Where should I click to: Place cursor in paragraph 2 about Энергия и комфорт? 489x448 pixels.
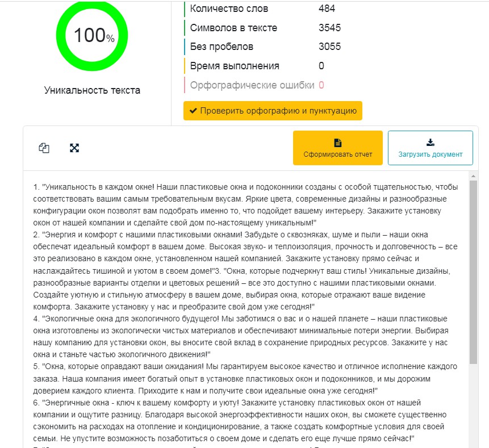(x=227, y=248)
